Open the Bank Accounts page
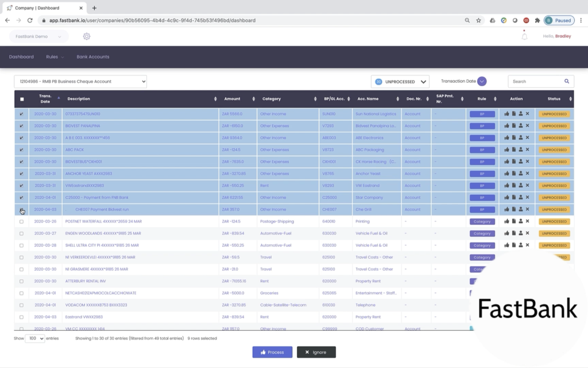 tap(93, 57)
